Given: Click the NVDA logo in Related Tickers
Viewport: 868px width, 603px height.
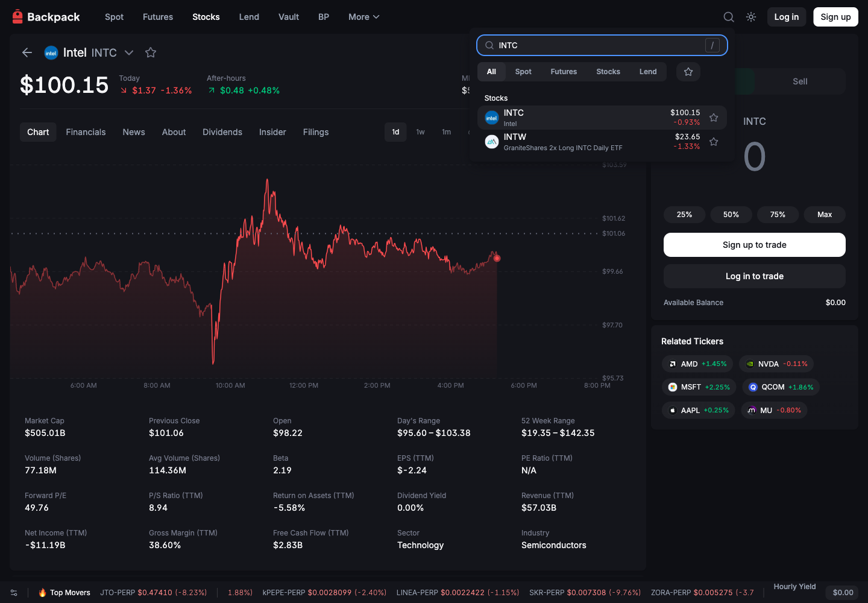Looking at the screenshot, I should (750, 364).
